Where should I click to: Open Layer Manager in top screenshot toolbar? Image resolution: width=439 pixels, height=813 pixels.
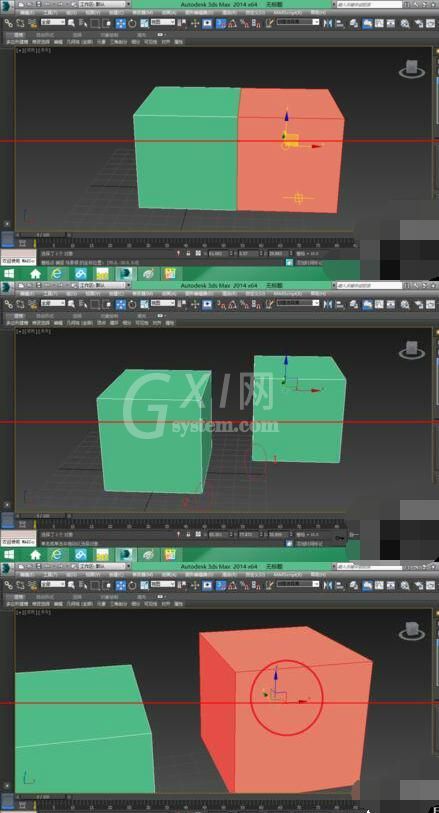pos(354,23)
